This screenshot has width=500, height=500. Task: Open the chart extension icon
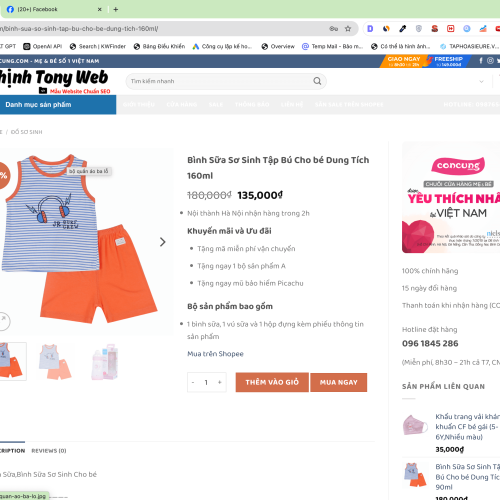[483, 29]
